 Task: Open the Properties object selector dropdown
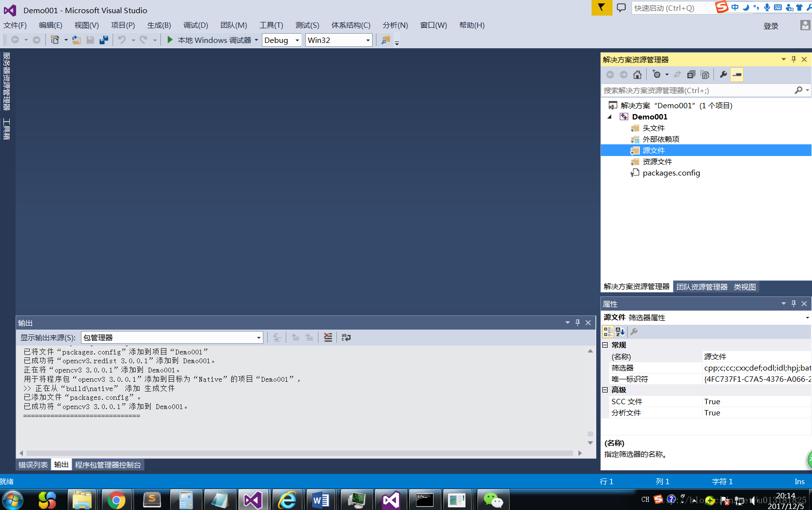tap(808, 317)
